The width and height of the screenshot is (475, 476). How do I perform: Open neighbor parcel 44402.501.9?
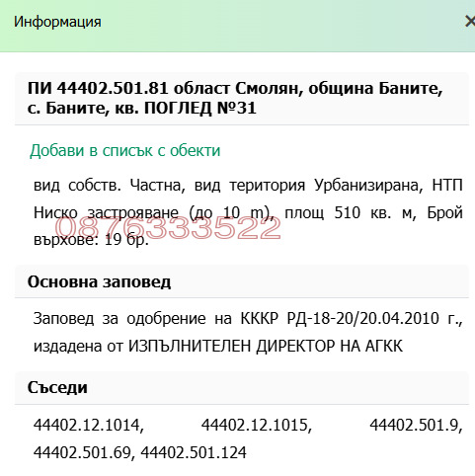pos(416,425)
